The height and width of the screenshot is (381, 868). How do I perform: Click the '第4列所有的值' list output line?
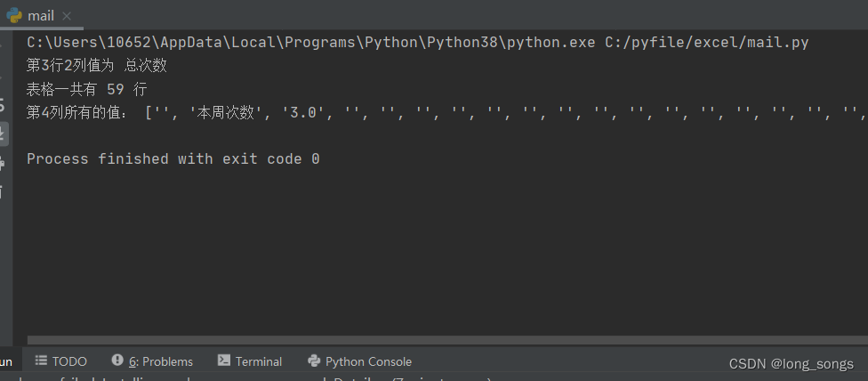[x=445, y=113]
